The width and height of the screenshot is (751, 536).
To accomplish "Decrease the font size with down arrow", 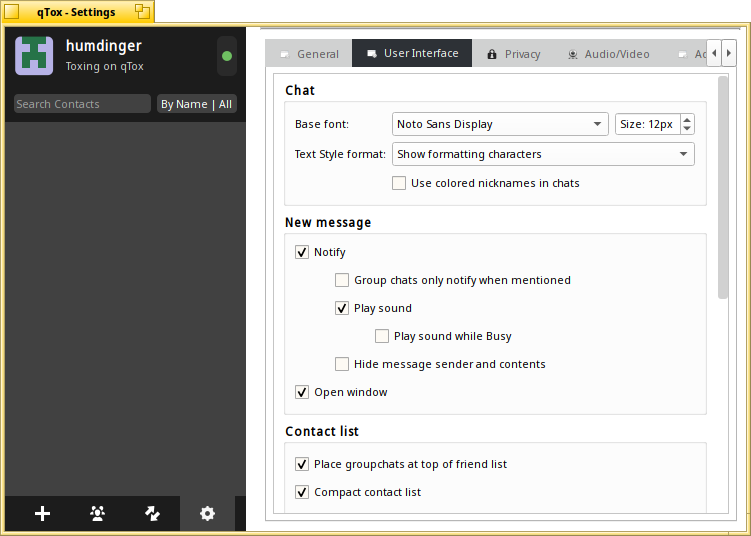I will 687,129.
